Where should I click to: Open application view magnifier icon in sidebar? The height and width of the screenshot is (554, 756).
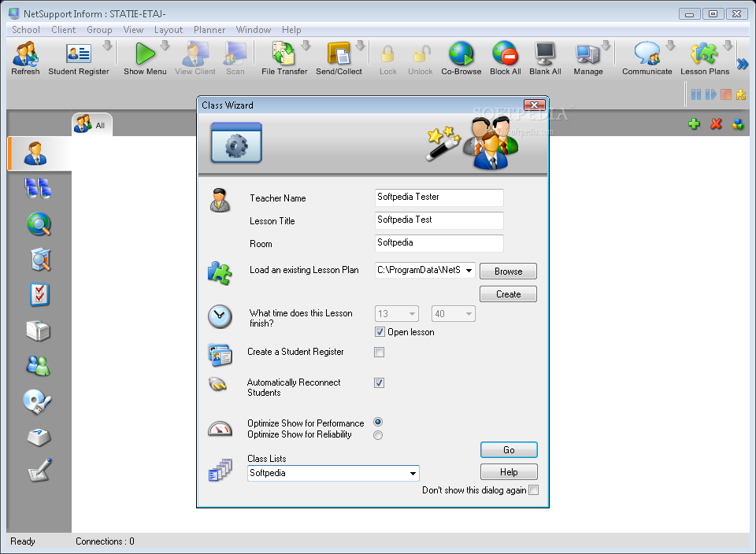tap(40, 259)
